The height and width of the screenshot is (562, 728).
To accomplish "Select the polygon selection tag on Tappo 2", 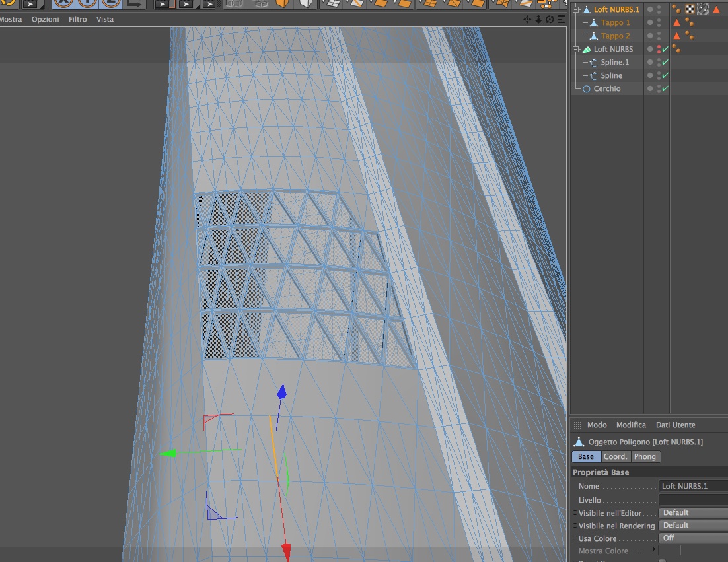I will (676, 36).
